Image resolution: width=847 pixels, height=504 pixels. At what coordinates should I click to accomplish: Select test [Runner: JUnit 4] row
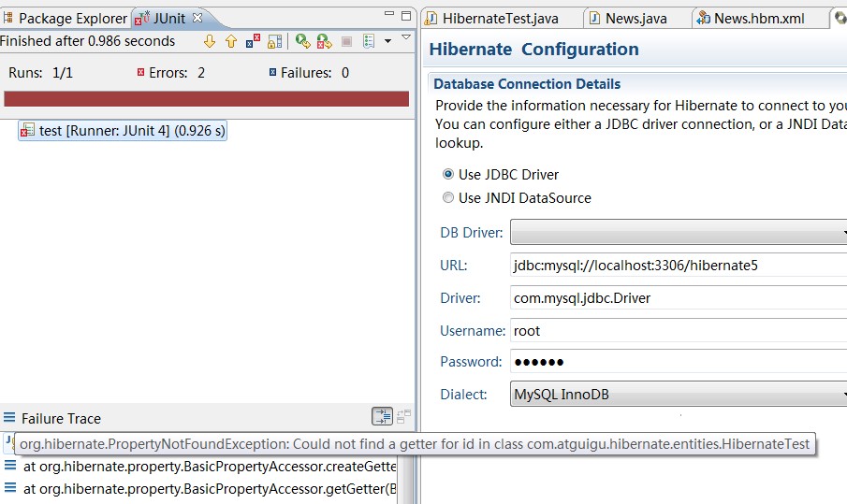[x=123, y=131]
